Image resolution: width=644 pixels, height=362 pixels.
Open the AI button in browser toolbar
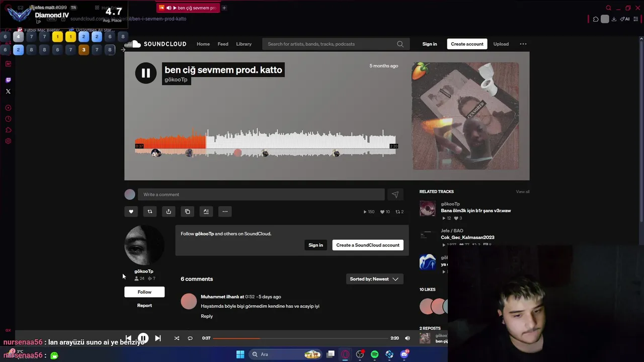625,19
